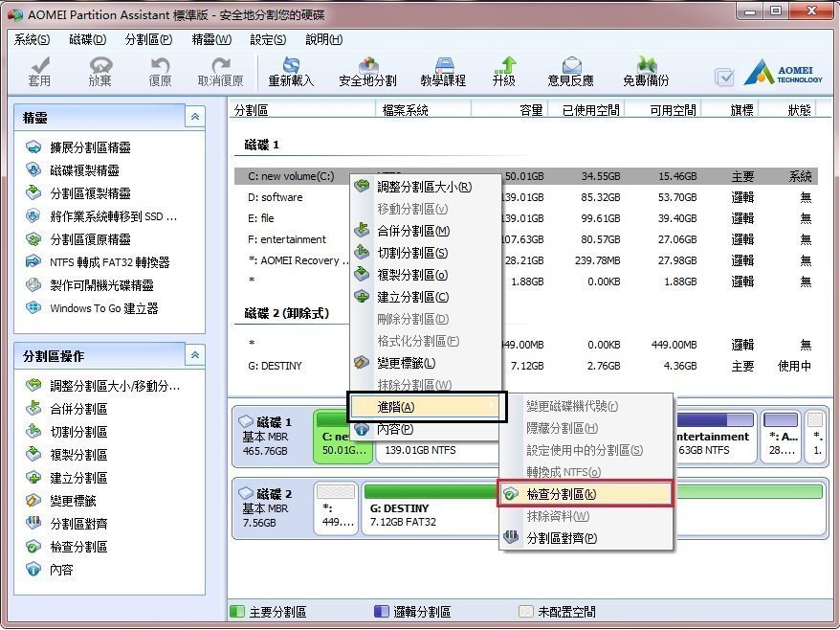Click the 取消復原 (Redo) toolbar icon
This screenshot has height=630, width=840.
[x=221, y=72]
